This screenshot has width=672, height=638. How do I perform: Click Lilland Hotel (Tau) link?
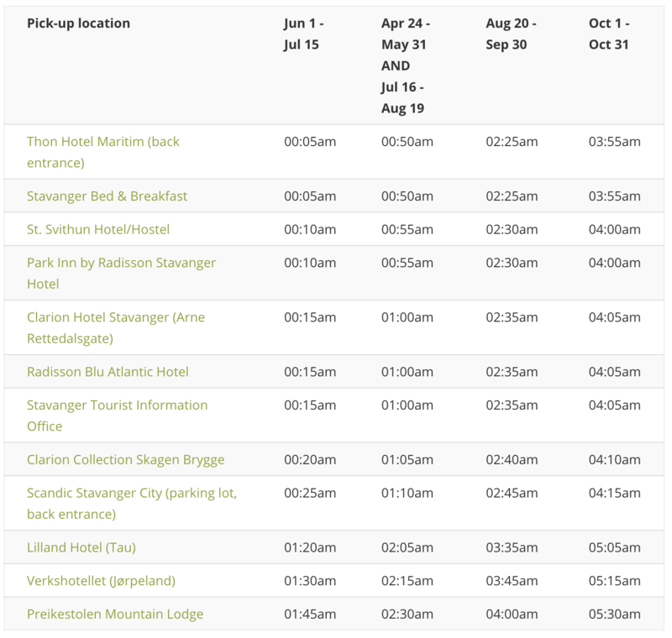(81, 547)
